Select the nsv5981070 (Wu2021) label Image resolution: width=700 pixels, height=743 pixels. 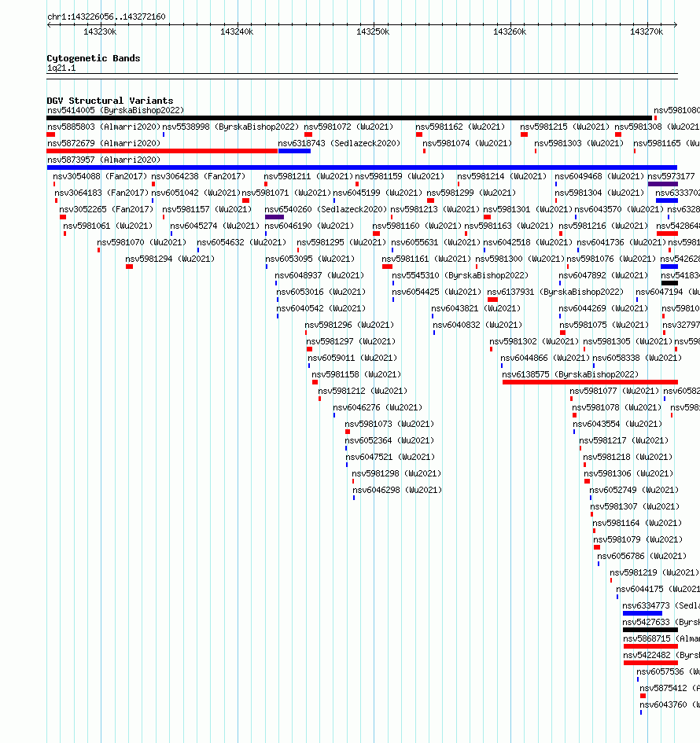tap(142, 242)
